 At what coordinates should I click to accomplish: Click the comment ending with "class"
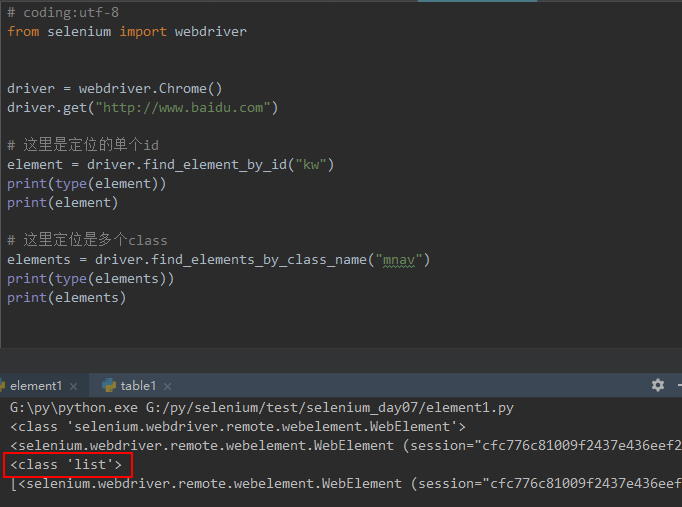(x=87, y=240)
